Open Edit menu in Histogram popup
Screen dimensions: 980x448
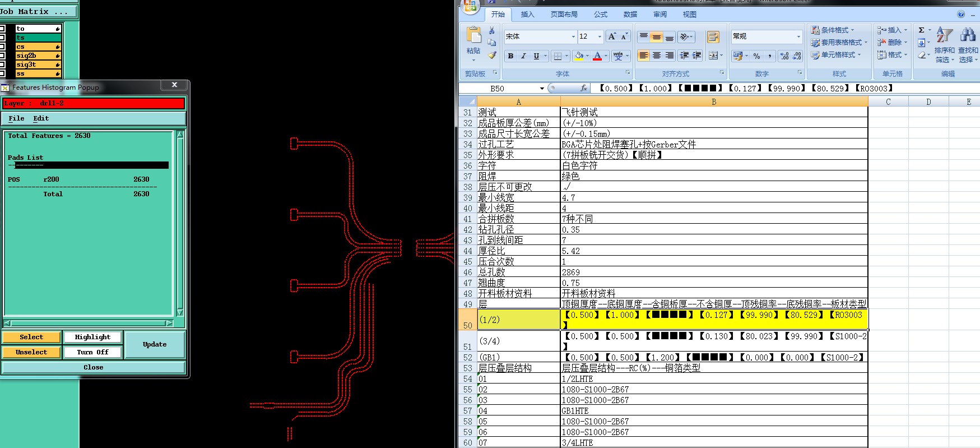pyautogui.click(x=41, y=118)
